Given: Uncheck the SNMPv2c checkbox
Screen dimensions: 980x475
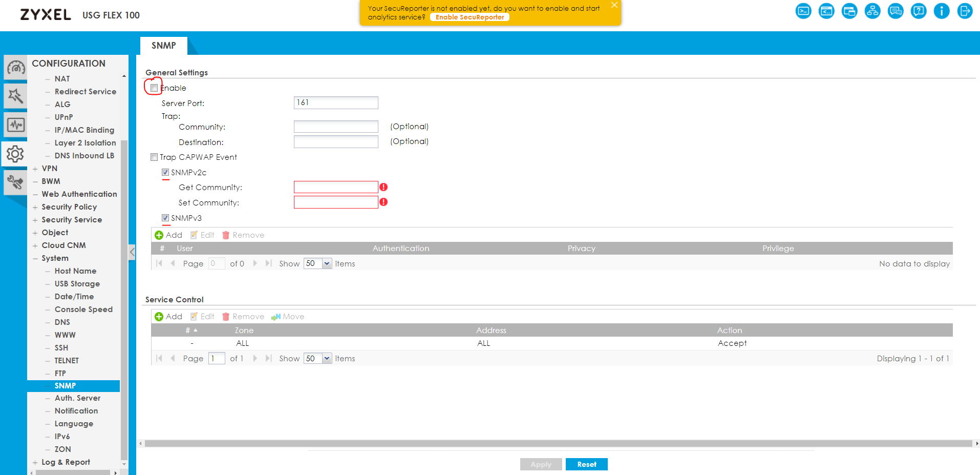Looking at the screenshot, I should pos(165,172).
